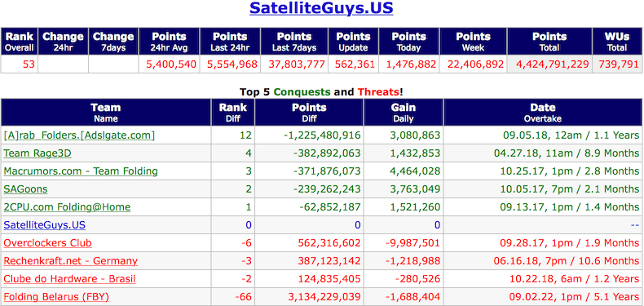Open the blue SatelliteGuys.US row link
Viewport: 644px width, 306px height.
click(x=44, y=225)
